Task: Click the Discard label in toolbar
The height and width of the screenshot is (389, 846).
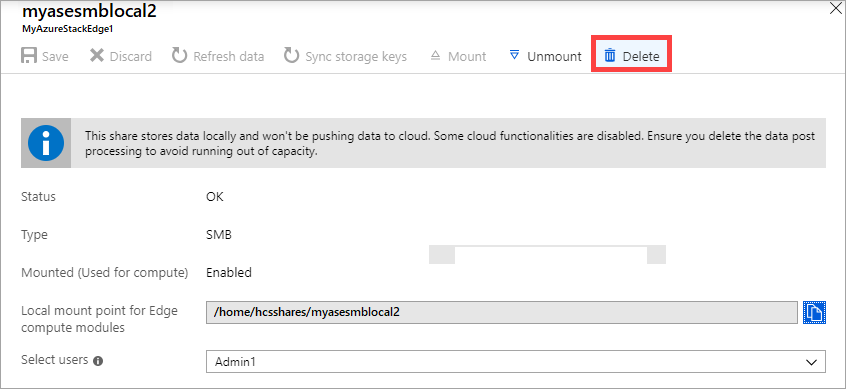Action: (131, 56)
